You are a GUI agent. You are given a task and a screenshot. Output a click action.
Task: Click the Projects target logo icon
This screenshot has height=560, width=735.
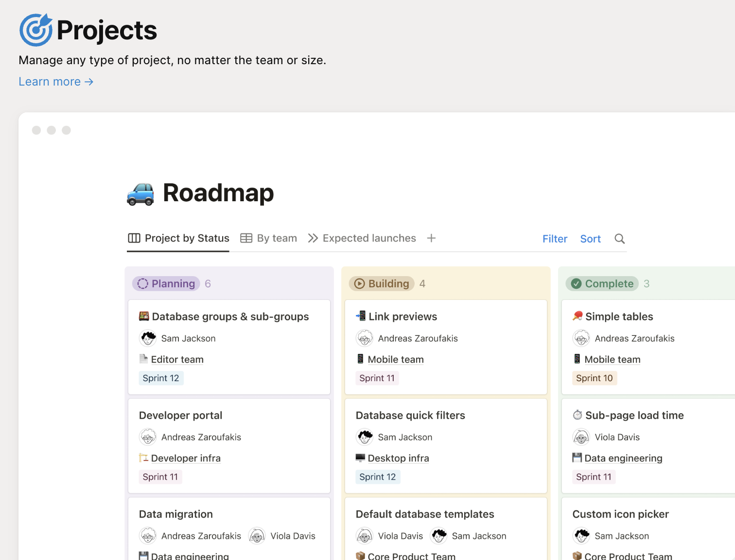[36, 30]
